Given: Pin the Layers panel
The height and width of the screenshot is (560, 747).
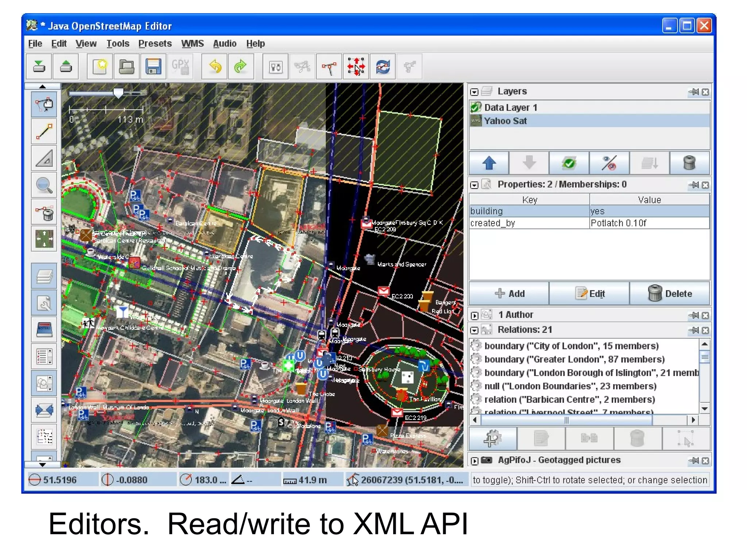Looking at the screenshot, I should pos(694,92).
